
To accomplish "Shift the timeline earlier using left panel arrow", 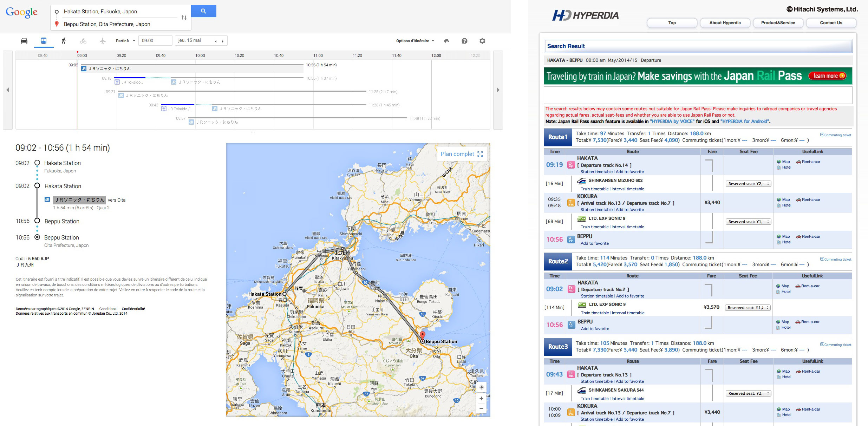I will click(8, 90).
